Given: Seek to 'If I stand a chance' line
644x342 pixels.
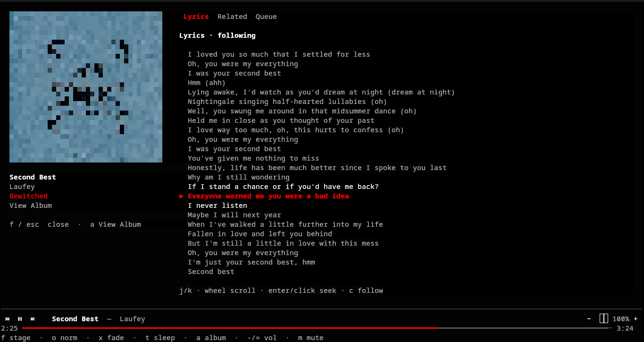Looking at the screenshot, I should pyautogui.click(x=283, y=187).
